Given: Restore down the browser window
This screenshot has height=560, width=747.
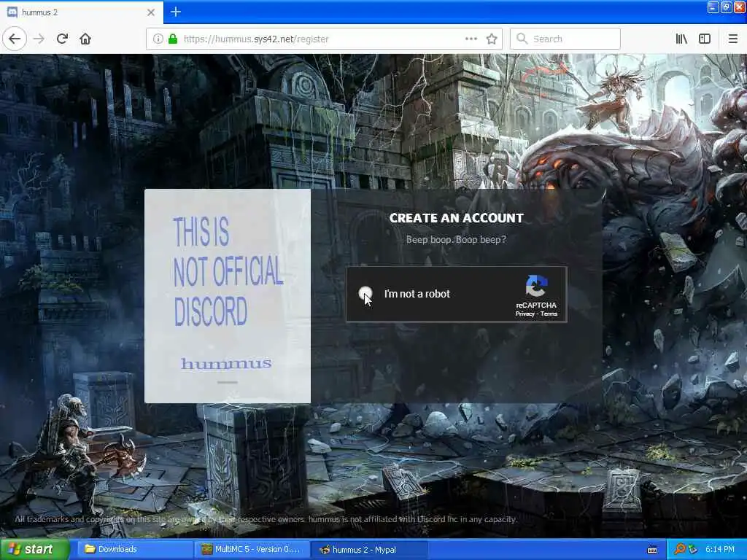Looking at the screenshot, I should (x=726, y=7).
